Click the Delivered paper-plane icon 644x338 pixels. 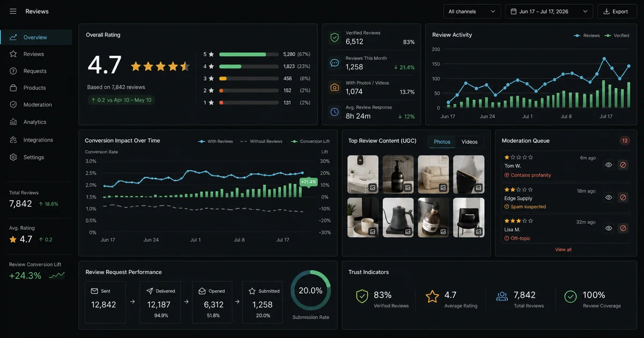[150, 291]
